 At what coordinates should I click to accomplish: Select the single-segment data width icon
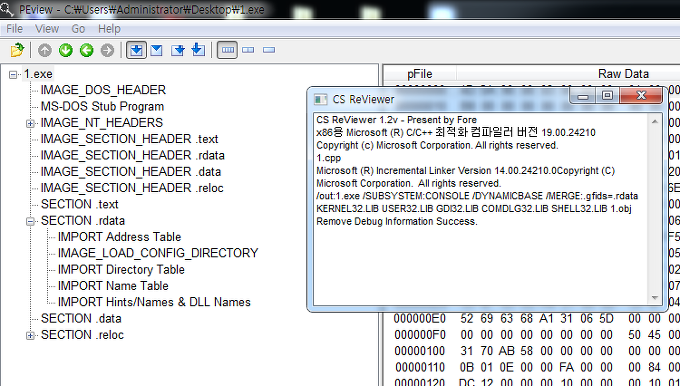269,50
